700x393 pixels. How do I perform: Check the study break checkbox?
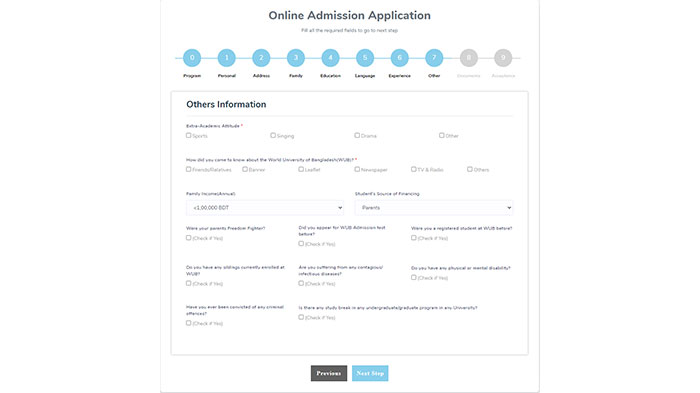click(301, 317)
